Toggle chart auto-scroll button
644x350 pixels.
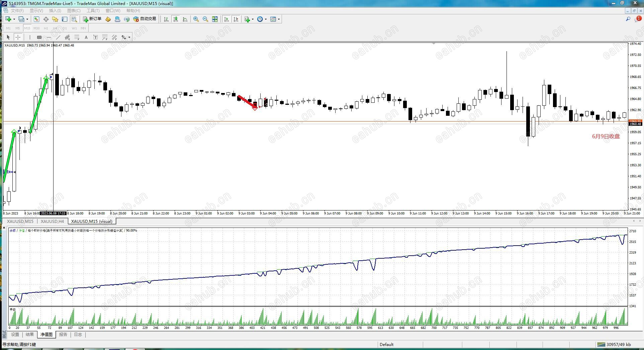pos(226,19)
